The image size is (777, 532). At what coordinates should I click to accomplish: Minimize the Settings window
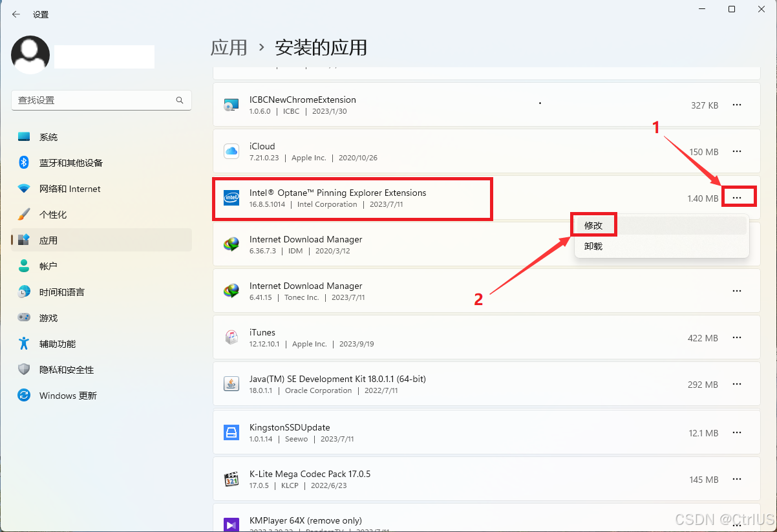702,9
